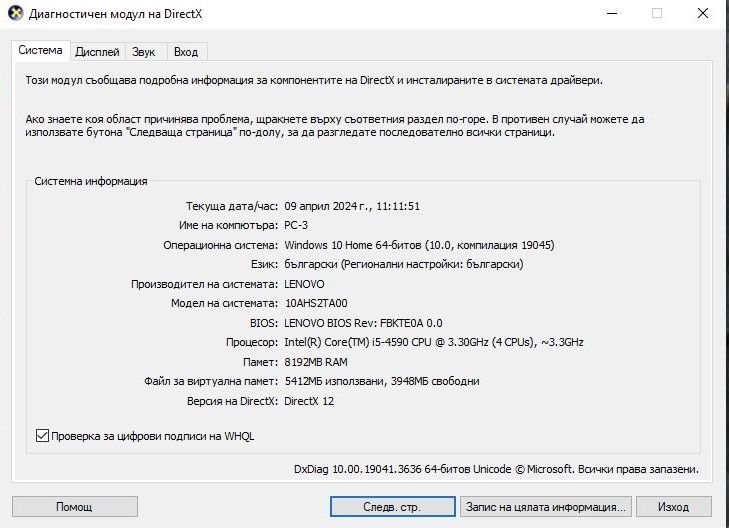The image size is (729, 528).
Task: Open the Звук tab
Action: coord(143,52)
